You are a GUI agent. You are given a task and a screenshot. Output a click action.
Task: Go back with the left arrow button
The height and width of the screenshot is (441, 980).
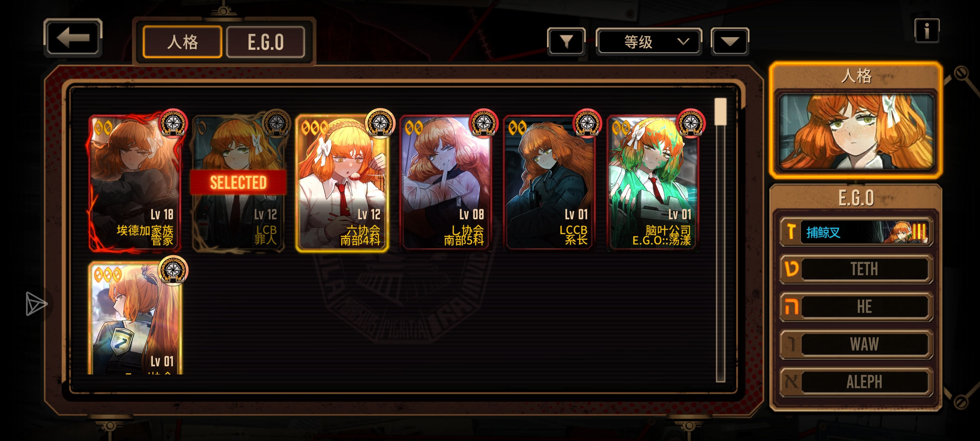73,38
